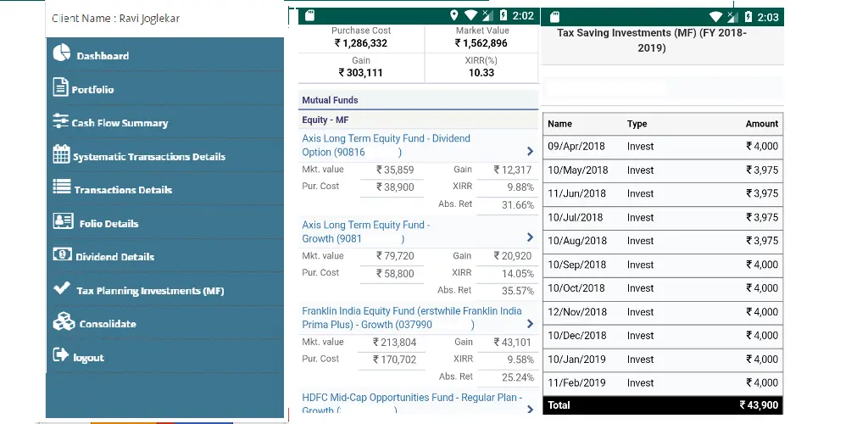The width and height of the screenshot is (868, 424).
Task: Select the 10/May/2018 investment row
Action: coord(663,170)
